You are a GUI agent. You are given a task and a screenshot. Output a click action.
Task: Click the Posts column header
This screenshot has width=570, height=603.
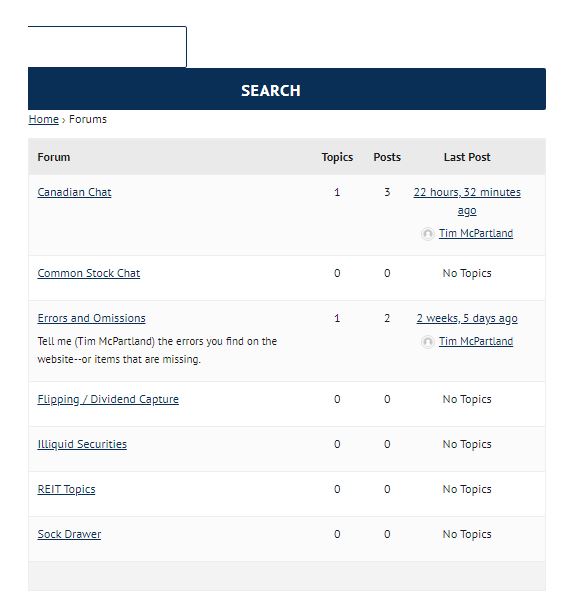(387, 157)
